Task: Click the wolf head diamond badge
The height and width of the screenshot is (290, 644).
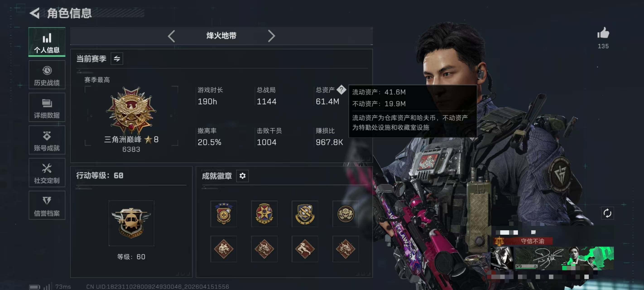Action: pos(223,249)
